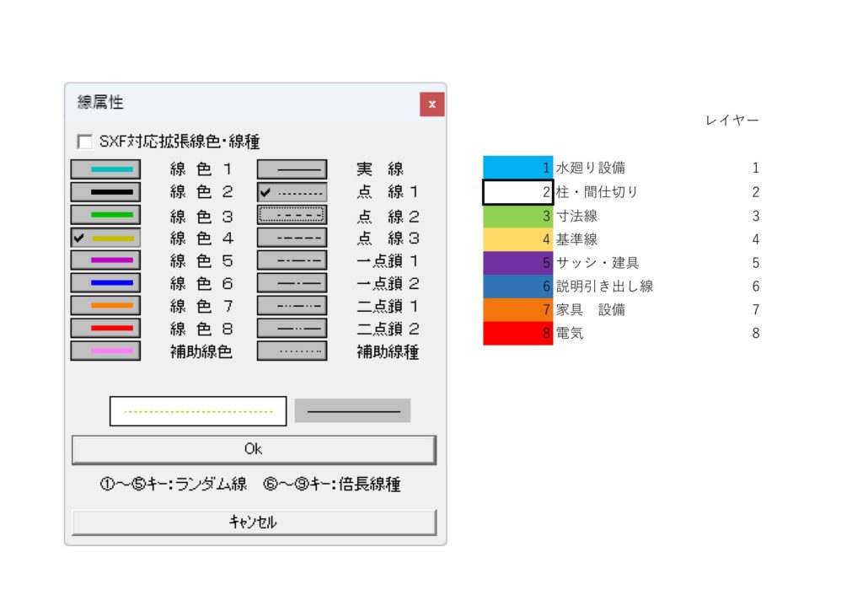Select 線色 1 cyan line button
The width and height of the screenshot is (863, 616).
pyautogui.click(x=105, y=169)
